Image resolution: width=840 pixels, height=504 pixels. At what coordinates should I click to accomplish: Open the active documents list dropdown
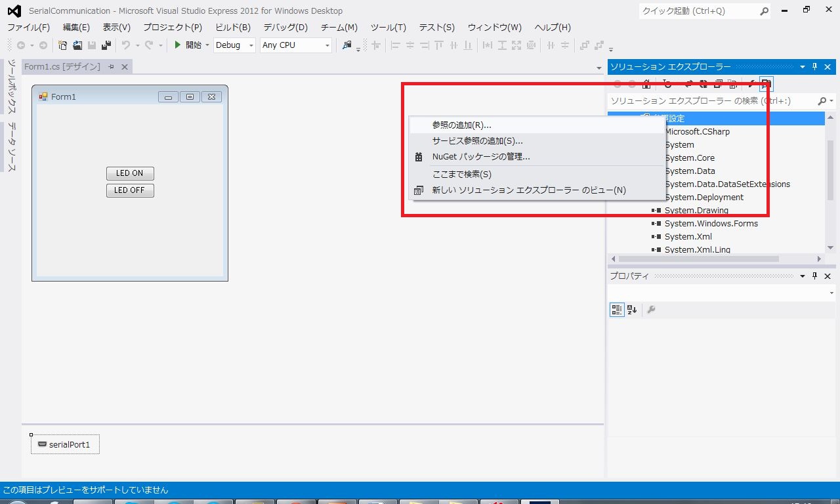point(598,68)
